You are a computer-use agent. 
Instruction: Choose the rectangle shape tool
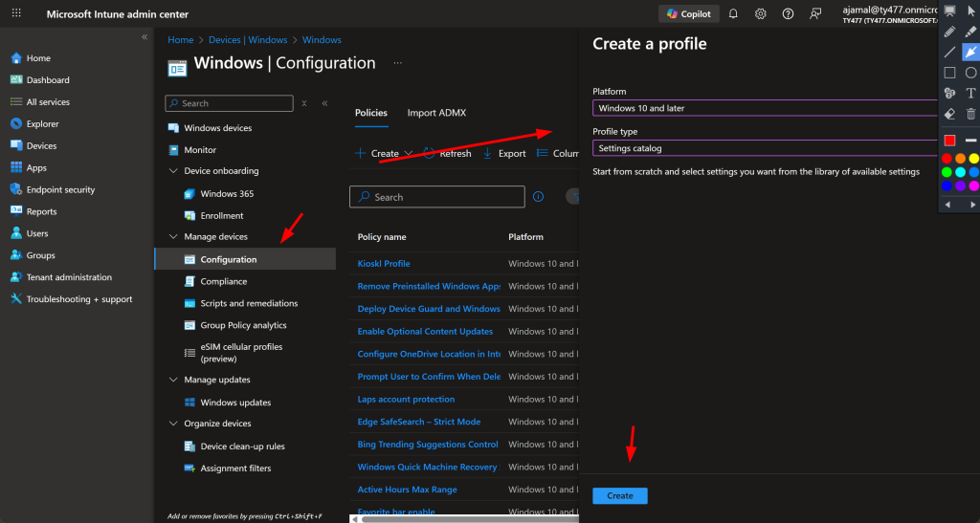[949, 73]
